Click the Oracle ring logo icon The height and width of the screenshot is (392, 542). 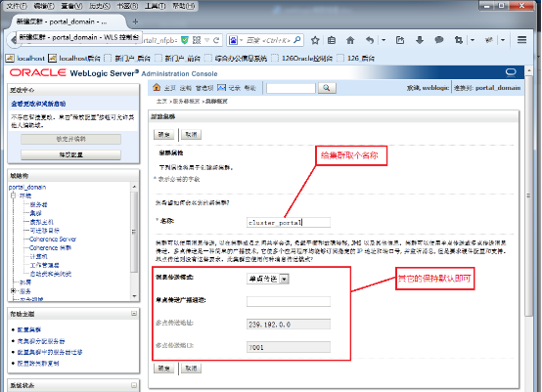pos(511,71)
